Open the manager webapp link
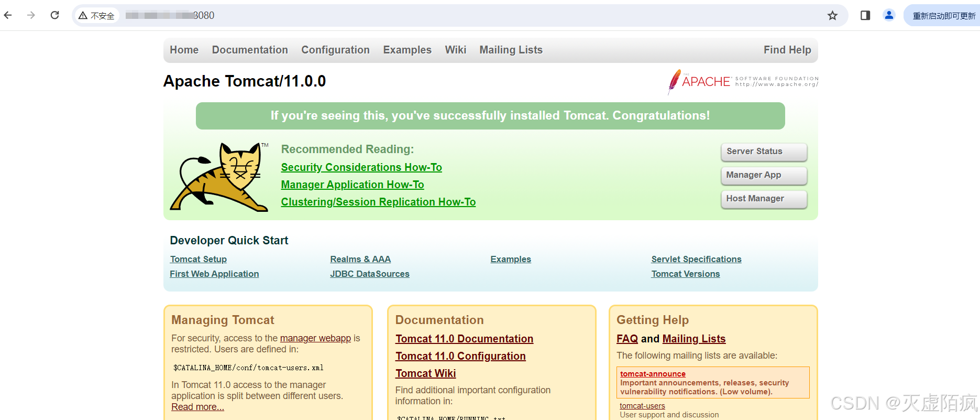This screenshot has height=420, width=980. coord(315,338)
